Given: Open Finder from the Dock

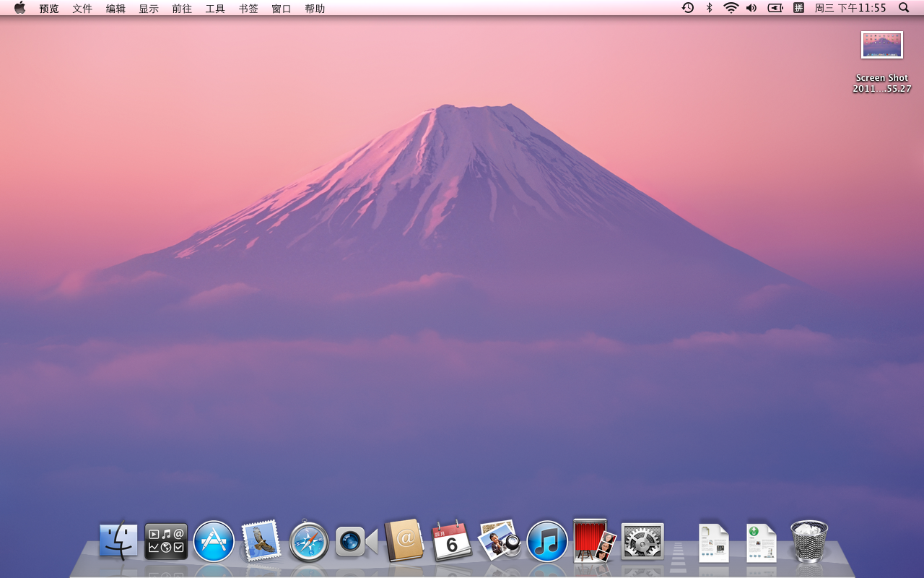Looking at the screenshot, I should tap(118, 541).
